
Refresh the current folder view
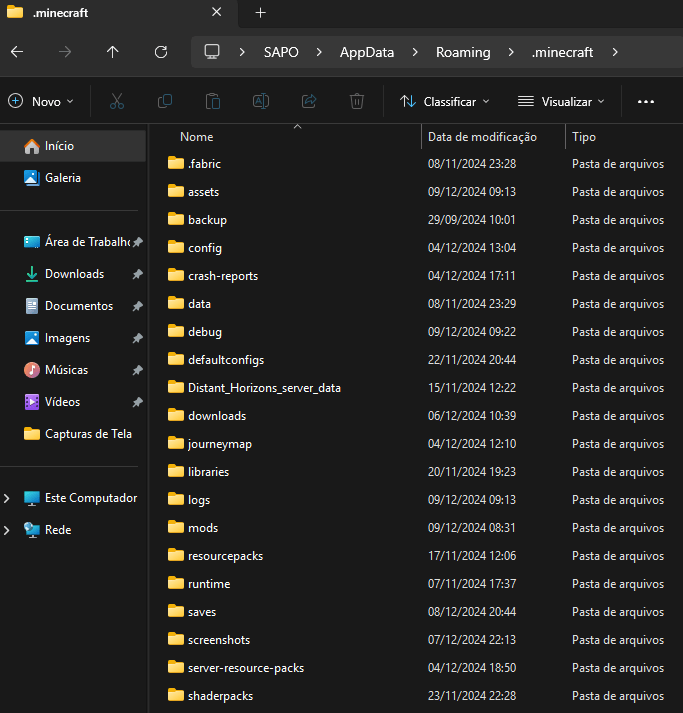(161, 52)
